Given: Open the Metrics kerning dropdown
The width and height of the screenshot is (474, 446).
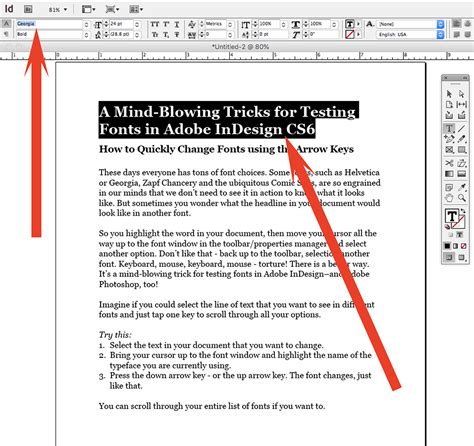Looking at the screenshot, I should pyautogui.click(x=230, y=24).
